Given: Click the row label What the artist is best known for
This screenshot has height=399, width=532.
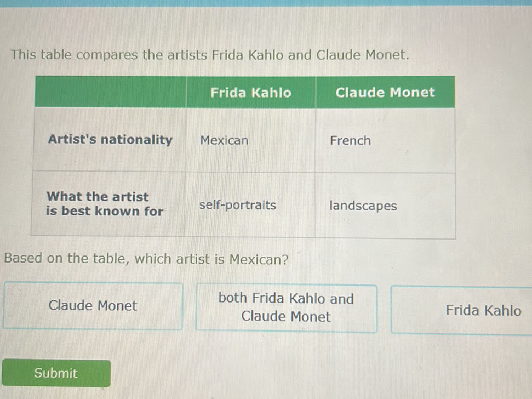Looking at the screenshot, I should tap(106, 204).
